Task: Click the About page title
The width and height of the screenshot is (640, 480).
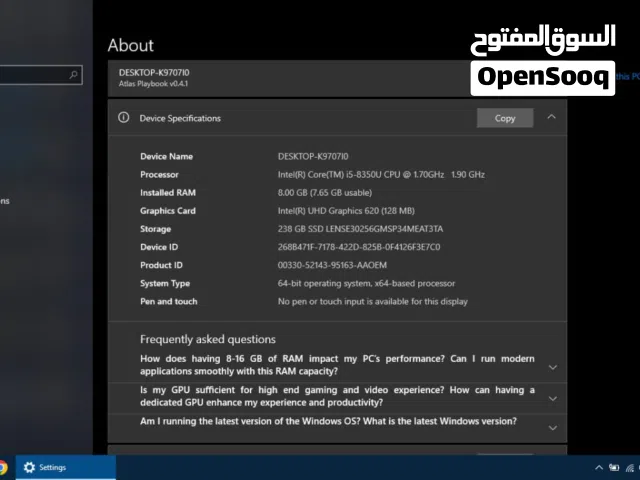Action: point(131,45)
